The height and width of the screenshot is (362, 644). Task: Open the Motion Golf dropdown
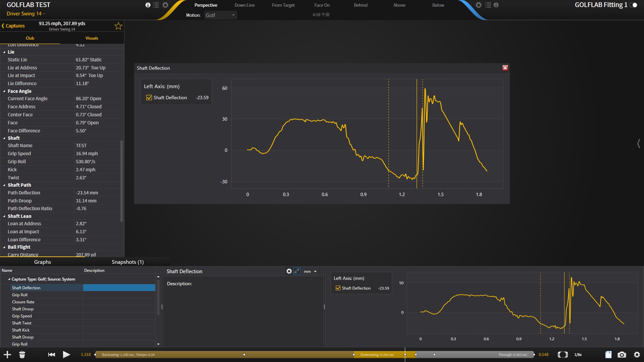pos(220,15)
